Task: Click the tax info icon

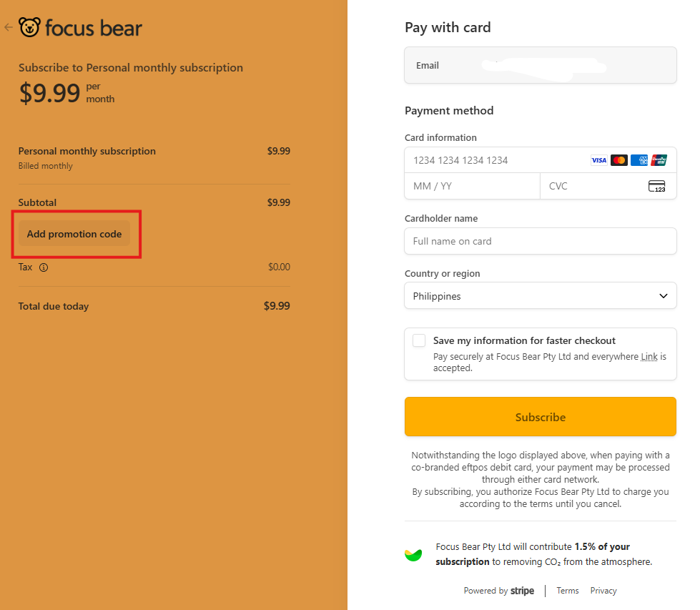Action: [44, 267]
